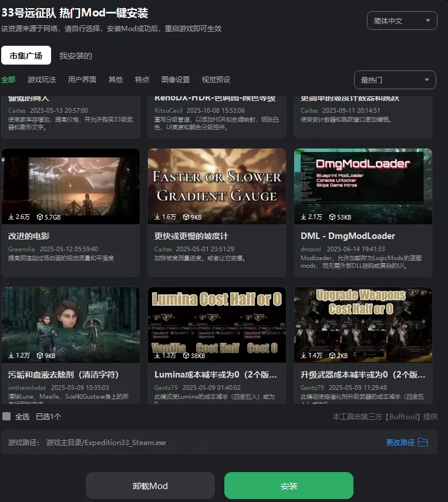Click the package size icon next to 2KB

tap(332, 355)
